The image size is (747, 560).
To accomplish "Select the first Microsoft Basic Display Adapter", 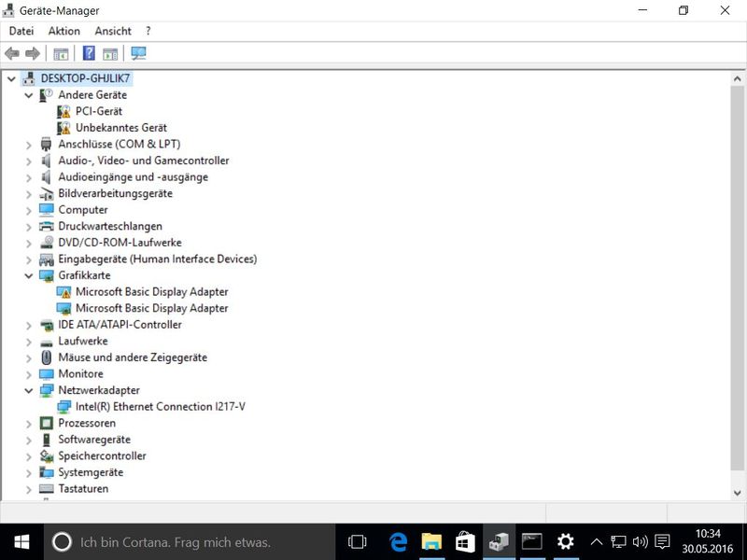I will point(151,291).
